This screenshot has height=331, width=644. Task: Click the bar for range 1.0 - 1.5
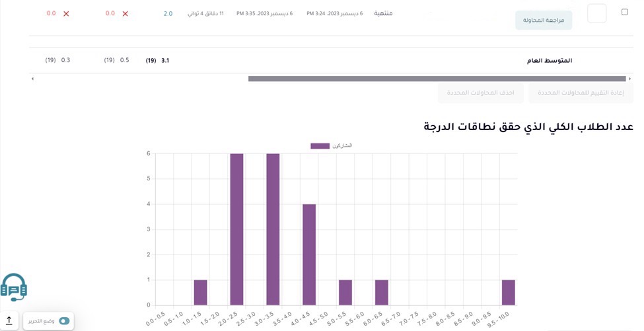(200, 293)
